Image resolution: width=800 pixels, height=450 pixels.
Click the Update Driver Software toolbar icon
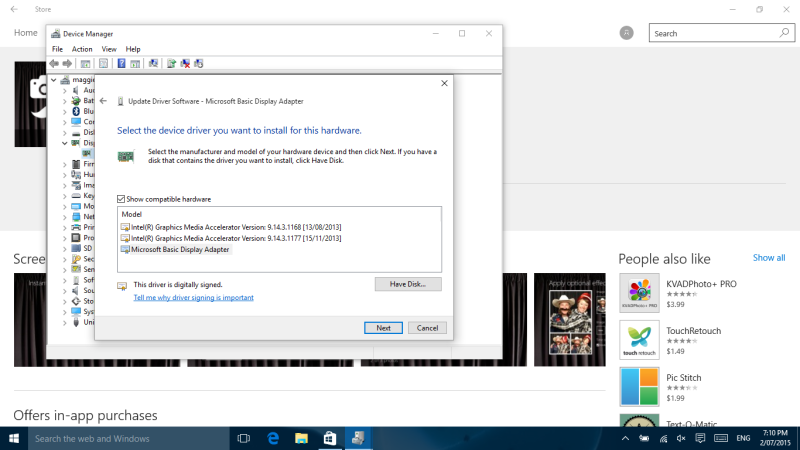(x=171, y=63)
